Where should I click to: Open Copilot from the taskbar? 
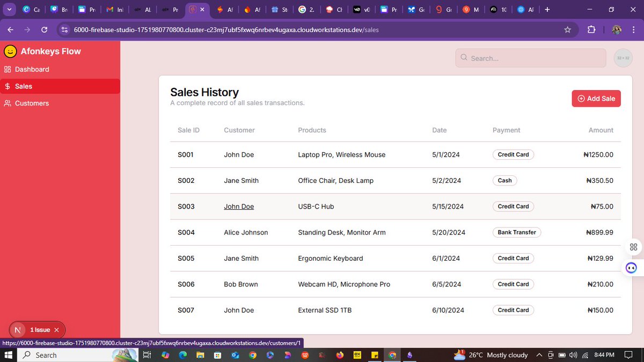(x=166, y=355)
